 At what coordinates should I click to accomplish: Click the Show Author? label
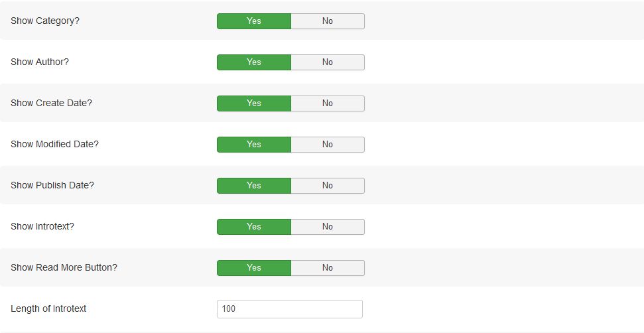click(40, 62)
